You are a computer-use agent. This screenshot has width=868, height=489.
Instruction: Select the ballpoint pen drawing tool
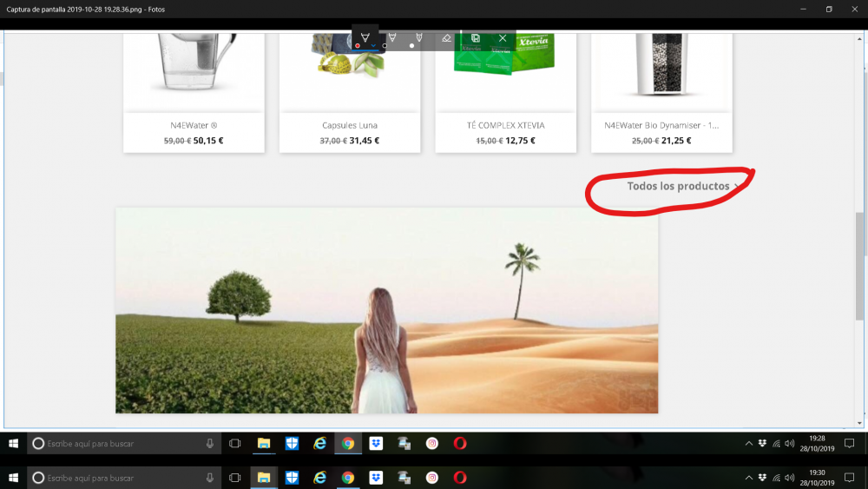pyautogui.click(x=365, y=37)
